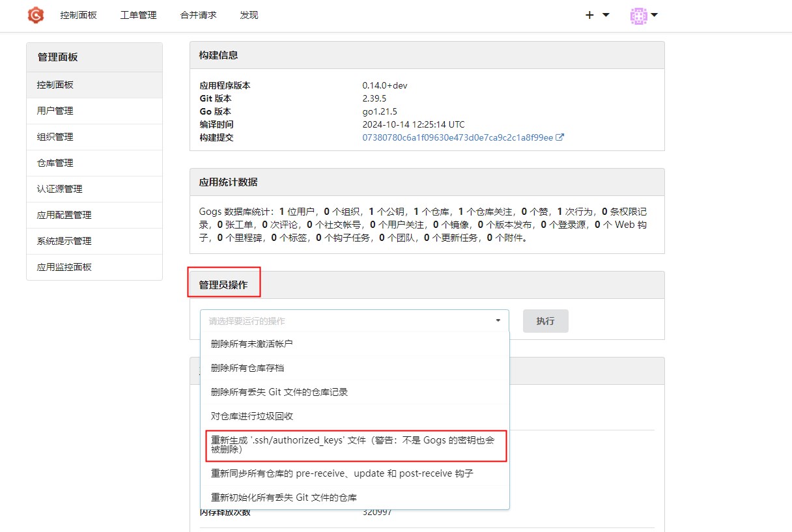The image size is (792, 532).
Task: Click the 应用统计数据 section header
Action: tap(427, 182)
